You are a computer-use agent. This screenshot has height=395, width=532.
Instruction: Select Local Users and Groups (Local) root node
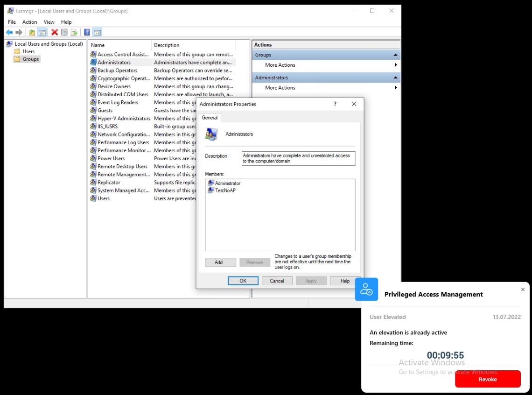click(45, 44)
